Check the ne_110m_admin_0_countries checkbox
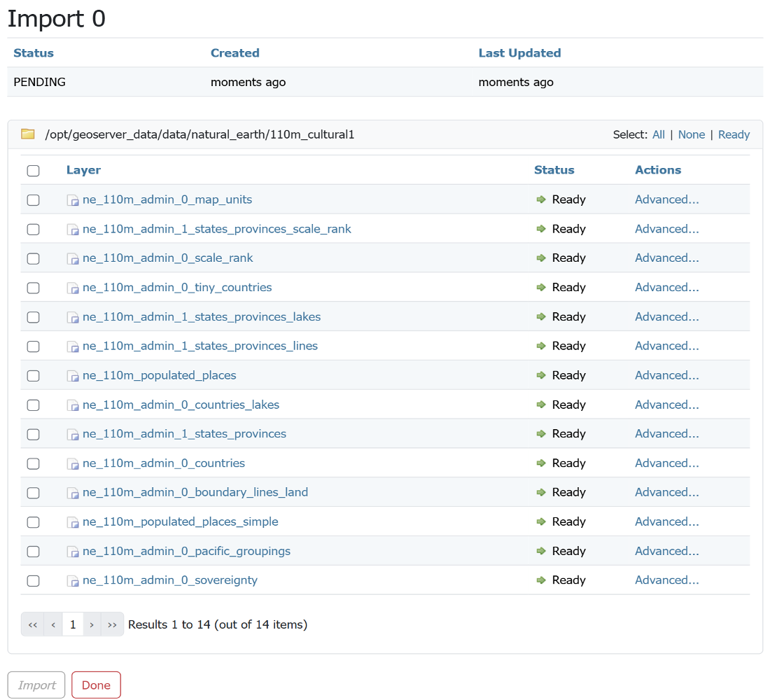This screenshot has width=770, height=700. [34, 463]
